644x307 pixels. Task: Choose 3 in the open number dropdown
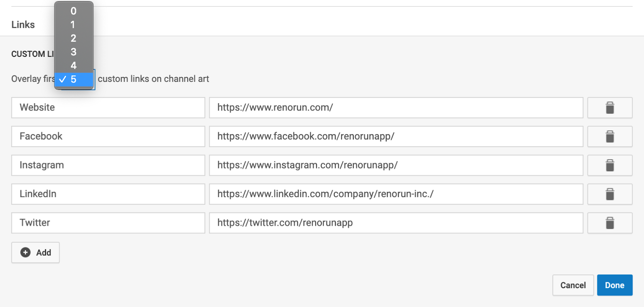tap(74, 52)
